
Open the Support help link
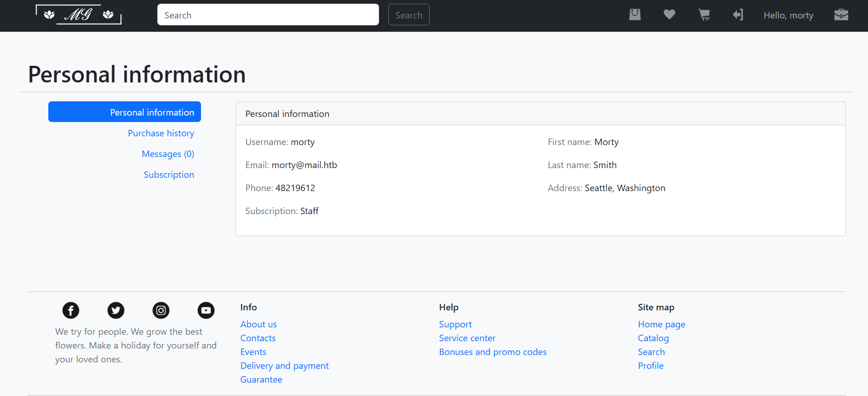(x=455, y=324)
